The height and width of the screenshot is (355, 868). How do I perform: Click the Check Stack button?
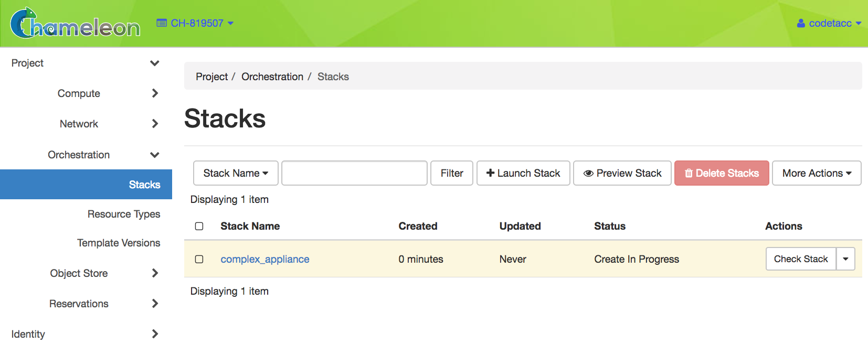click(801, 259)
